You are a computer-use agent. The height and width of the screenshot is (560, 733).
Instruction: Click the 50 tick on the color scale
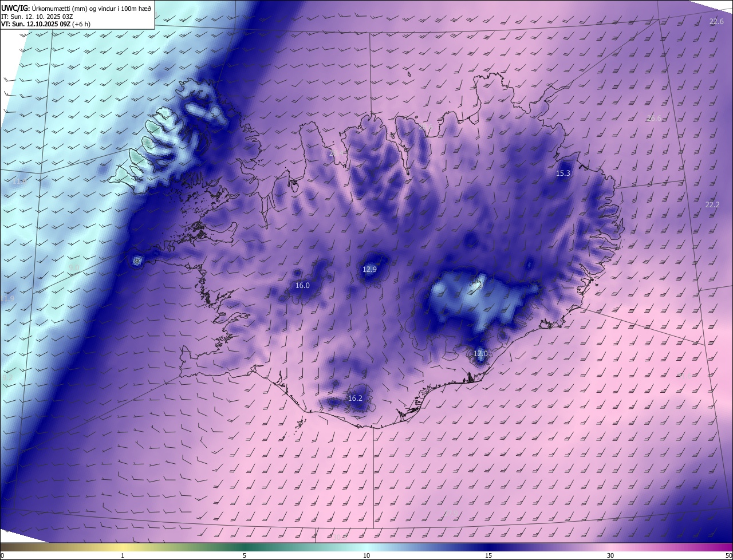point(728,555)
